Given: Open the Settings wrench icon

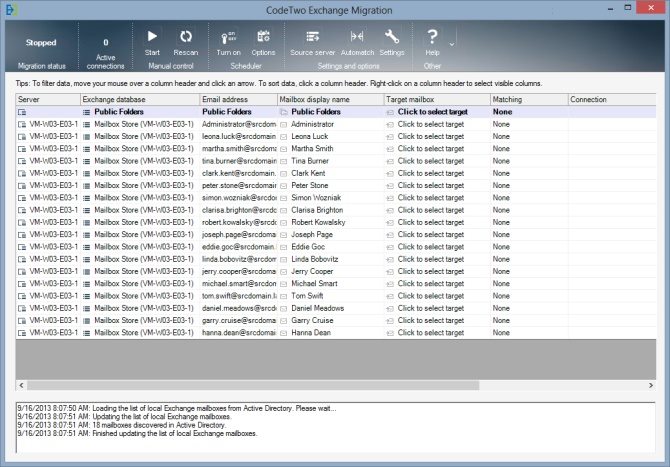Looking at the screenshot, I should tap(391, 37).
